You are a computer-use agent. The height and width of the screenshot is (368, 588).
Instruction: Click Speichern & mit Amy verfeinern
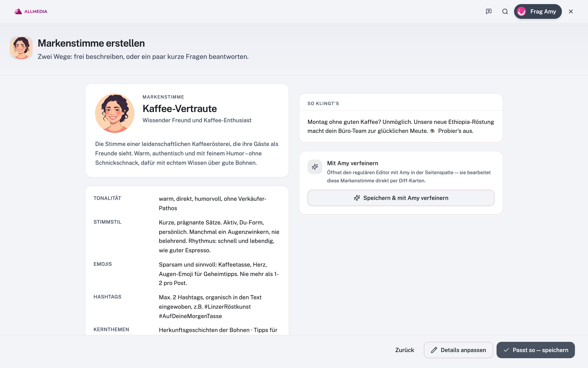401,198
